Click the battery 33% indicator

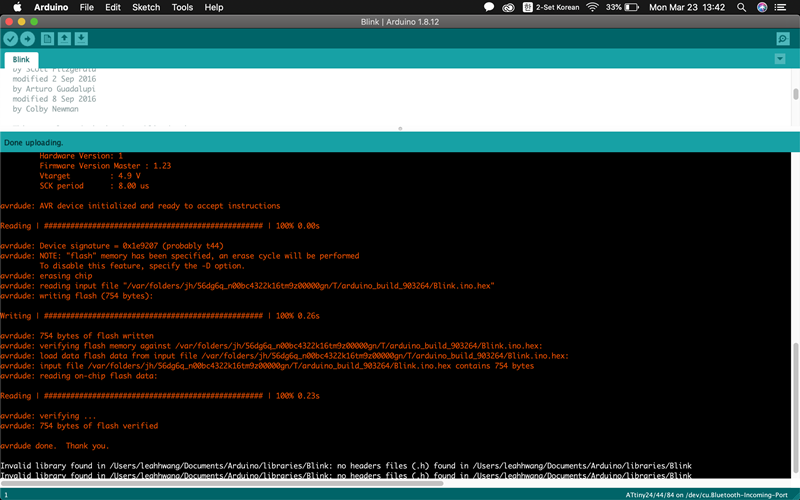pos(622,7)
